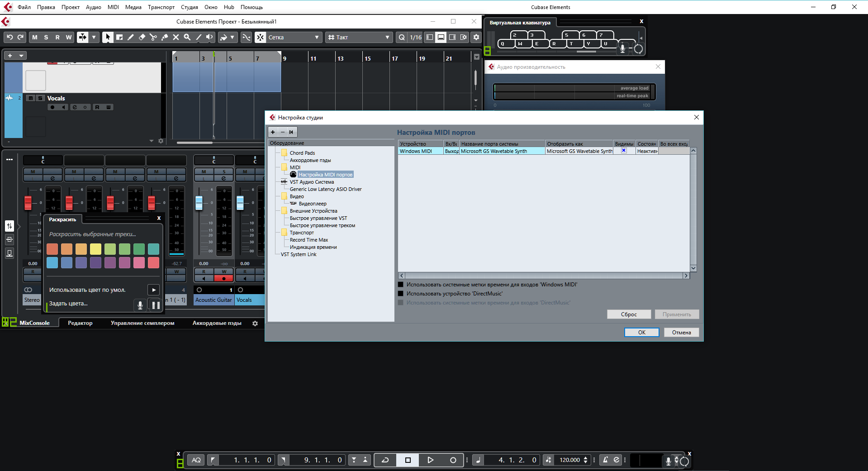Activate the metronome click icon
This screenshot has width=868, height=471.
coord(605,460)
